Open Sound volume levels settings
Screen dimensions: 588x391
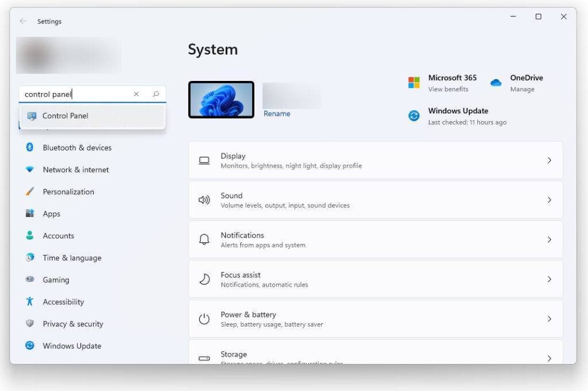pyautogui.click(x=376, y=200)
